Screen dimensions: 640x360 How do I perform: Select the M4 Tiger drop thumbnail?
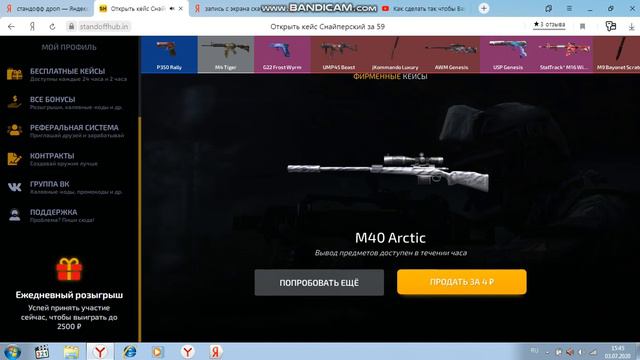point(226,54)
